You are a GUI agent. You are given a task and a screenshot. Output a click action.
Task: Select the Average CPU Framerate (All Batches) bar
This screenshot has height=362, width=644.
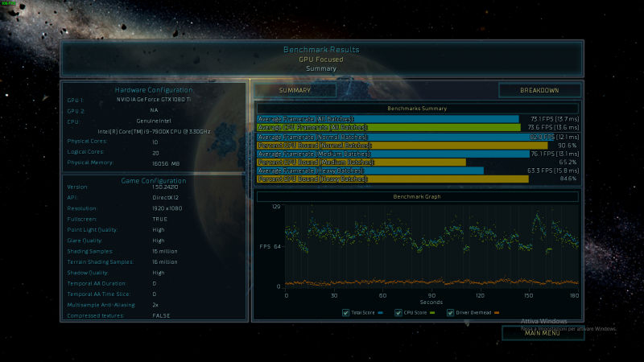(387, 126)
